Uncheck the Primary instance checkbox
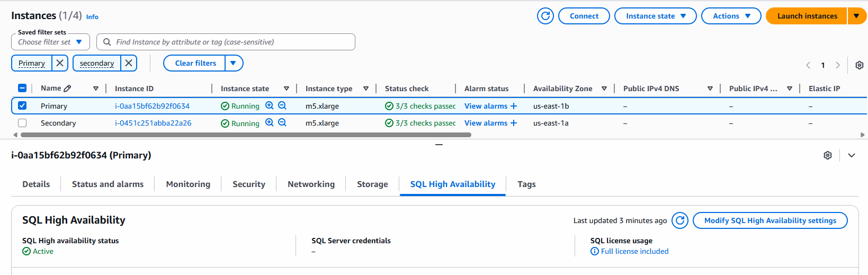The height and width of the screenshot is (275, 868). pyautogui.click(x=22, y=105)
